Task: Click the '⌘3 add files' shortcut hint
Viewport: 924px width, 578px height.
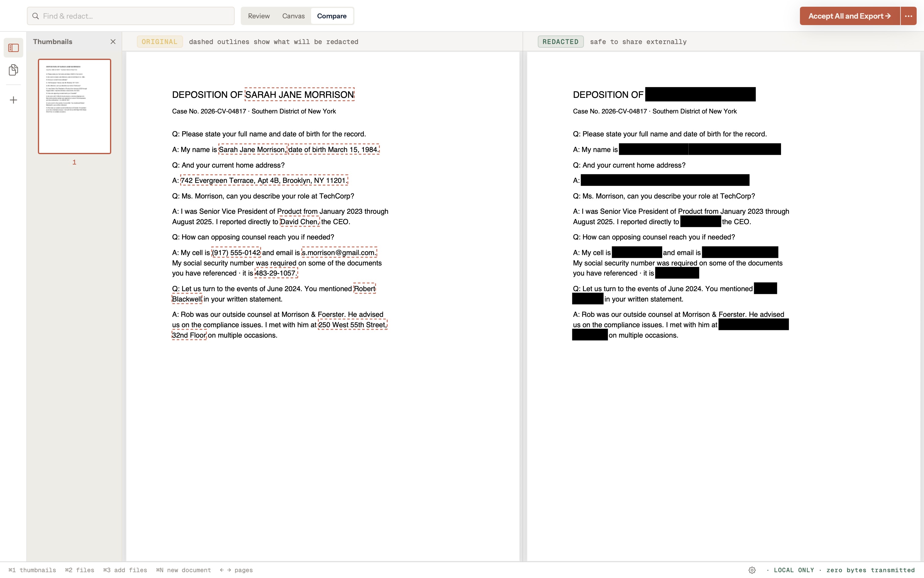Action: click(125, 570)
